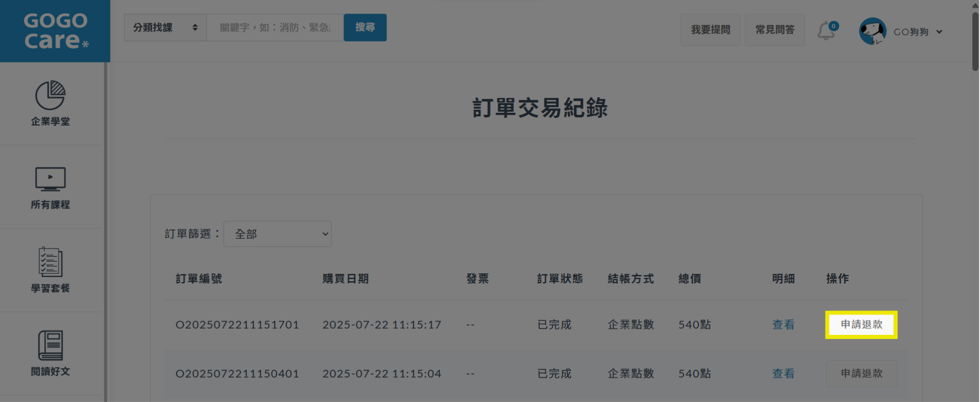The width and height of the screenshot is (980, 402).
Task: Open notification bell icon
Action: point(826,31)
